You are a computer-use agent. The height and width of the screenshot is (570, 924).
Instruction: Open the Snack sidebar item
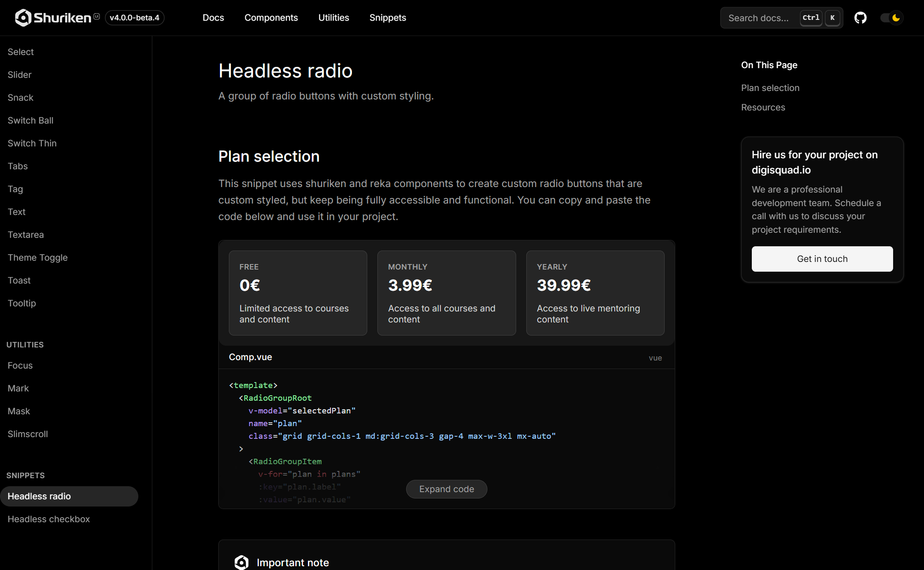pos(20,97)
